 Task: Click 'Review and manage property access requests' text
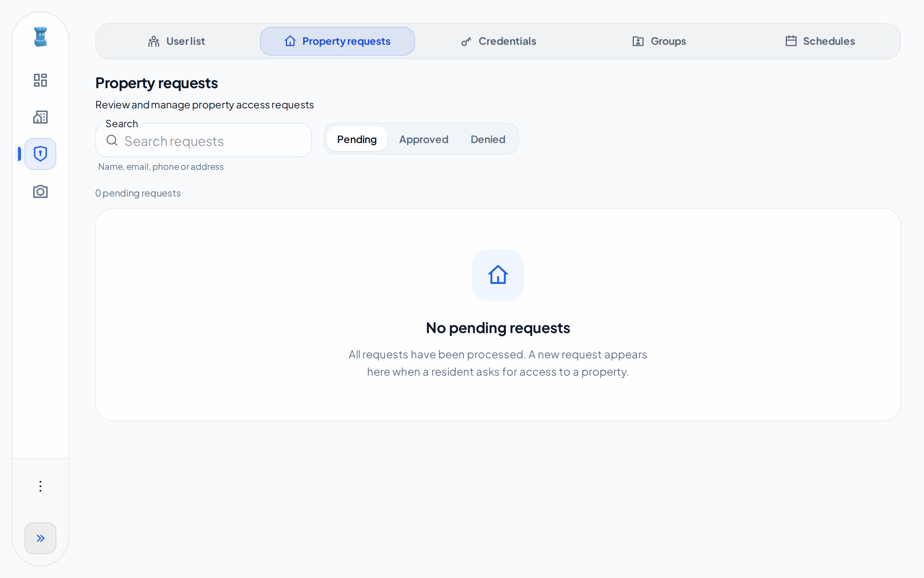click(x=204, y=105)
